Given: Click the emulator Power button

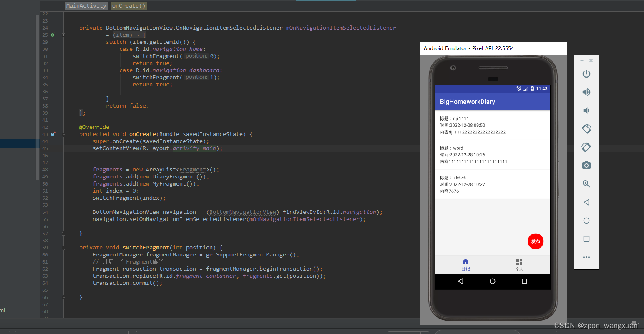Looking at the screenshot, I should pyautogui.click(x=586, y=74).
